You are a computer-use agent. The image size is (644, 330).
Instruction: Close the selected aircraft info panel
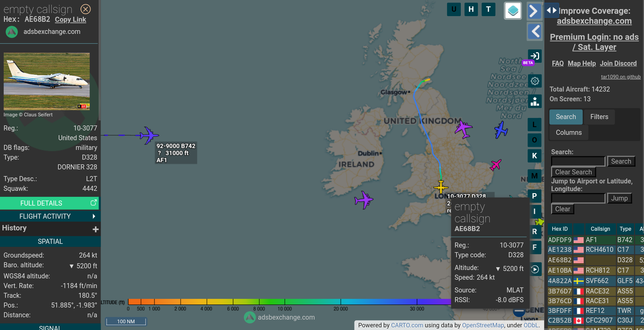click(86, 9)
